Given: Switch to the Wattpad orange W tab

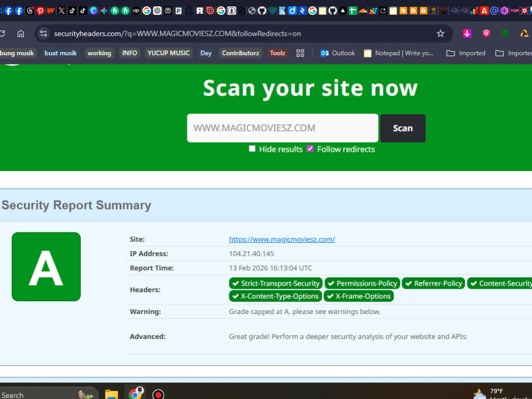Looking at the screenshot, I should click(x=51, y=11).
